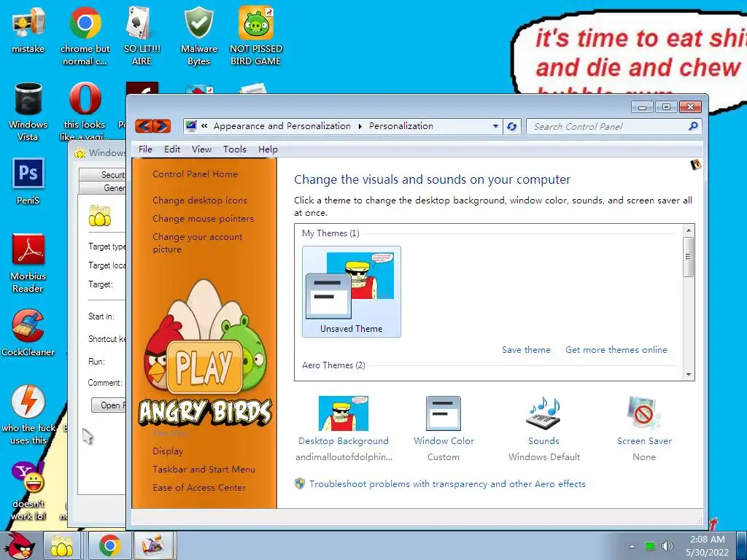Open the Display link in sidebar
This screenshot has height=560, width=747.
click(x=168, y=451)
